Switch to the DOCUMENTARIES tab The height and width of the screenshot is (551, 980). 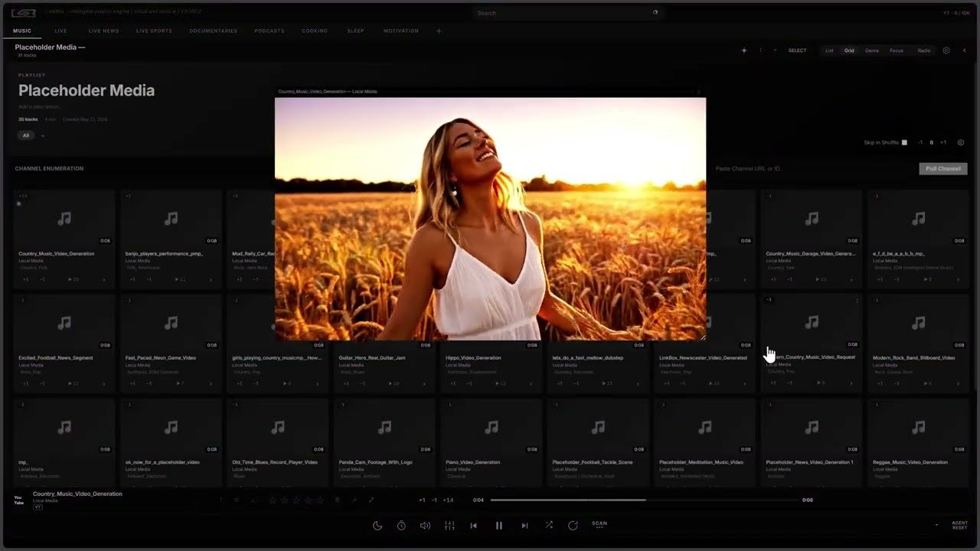(214, 31)
